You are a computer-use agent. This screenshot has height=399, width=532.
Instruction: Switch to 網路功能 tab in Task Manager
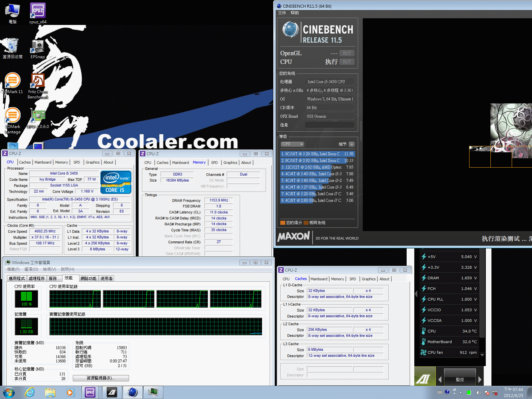pos(88,278)
